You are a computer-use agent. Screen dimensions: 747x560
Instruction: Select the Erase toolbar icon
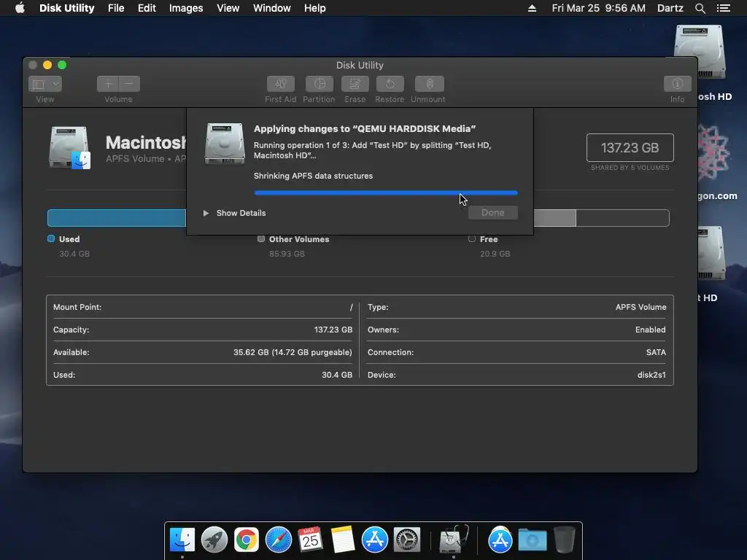tap(355, 85)
